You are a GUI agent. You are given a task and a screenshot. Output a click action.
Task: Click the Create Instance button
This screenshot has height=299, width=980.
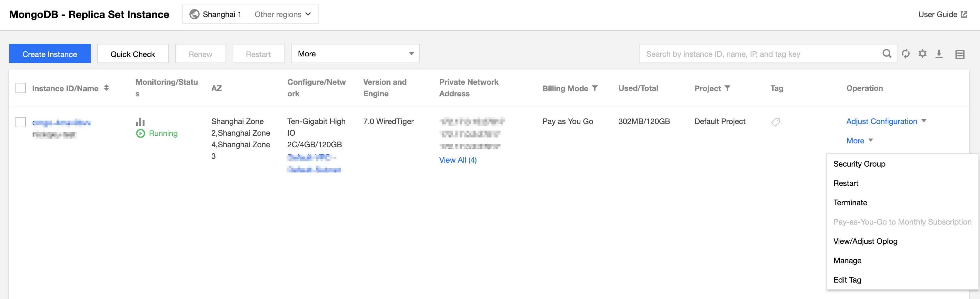[x=50, y=54]
